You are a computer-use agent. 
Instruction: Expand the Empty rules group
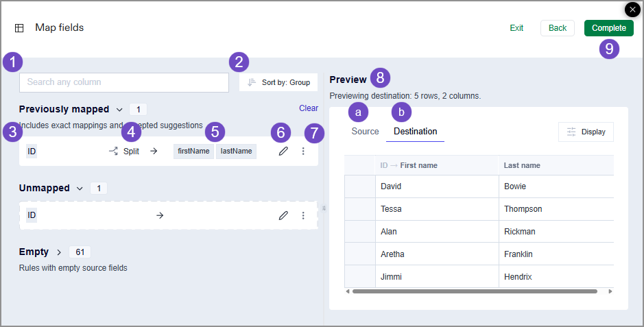coord(59,252)
